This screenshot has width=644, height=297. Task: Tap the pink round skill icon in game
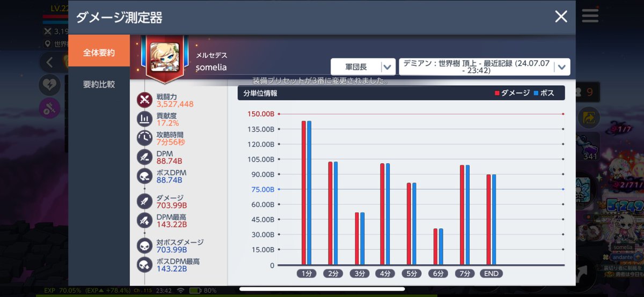click(x=49, y=109)
